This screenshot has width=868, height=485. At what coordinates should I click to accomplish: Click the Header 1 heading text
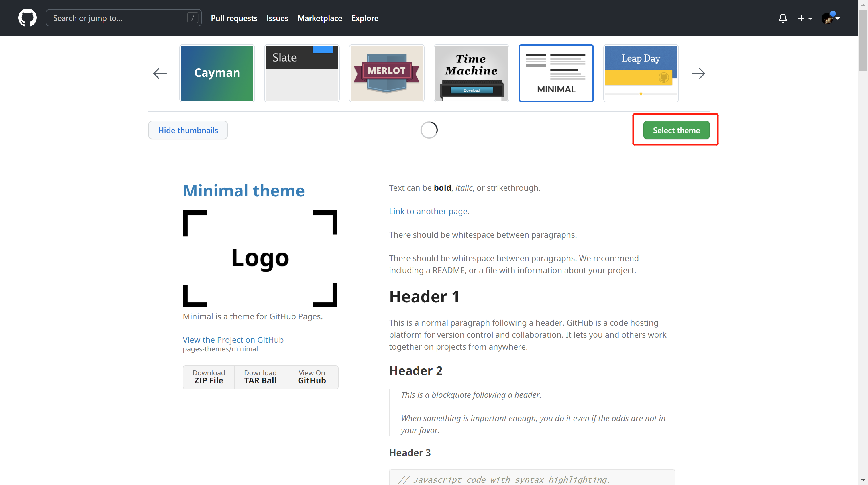tap(424, 297)
